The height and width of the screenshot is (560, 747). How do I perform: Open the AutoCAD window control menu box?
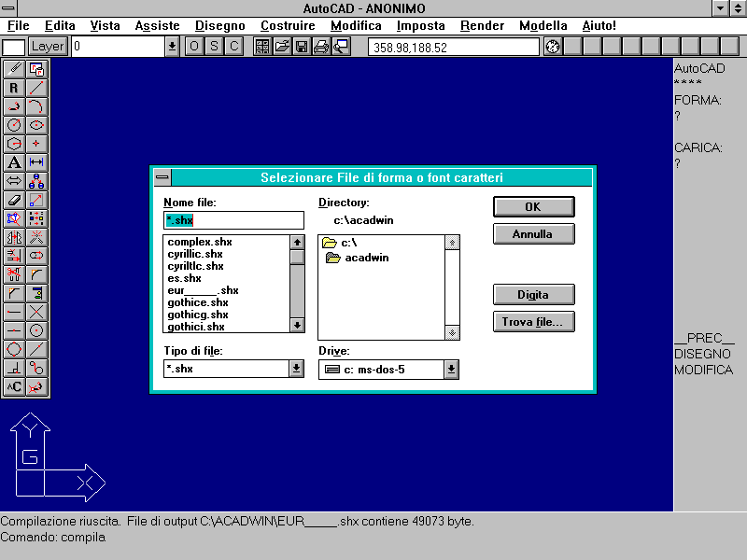pos(8,8)
